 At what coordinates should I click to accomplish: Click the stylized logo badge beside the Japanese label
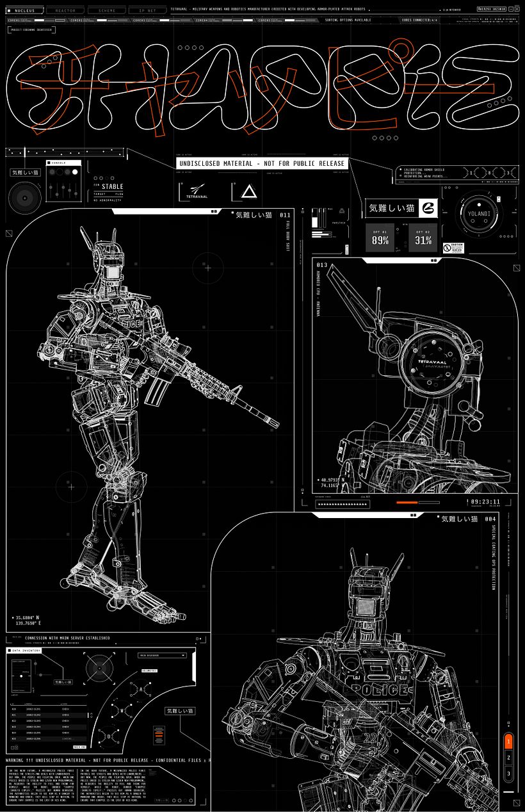[x=428, y=207]
